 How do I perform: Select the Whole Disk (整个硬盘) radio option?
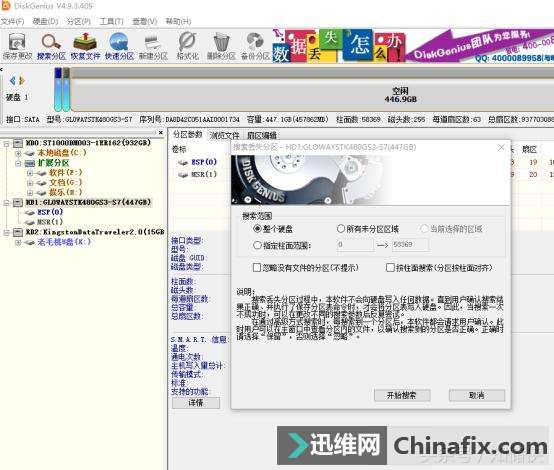pyautogui.click(x=257, y=229)
